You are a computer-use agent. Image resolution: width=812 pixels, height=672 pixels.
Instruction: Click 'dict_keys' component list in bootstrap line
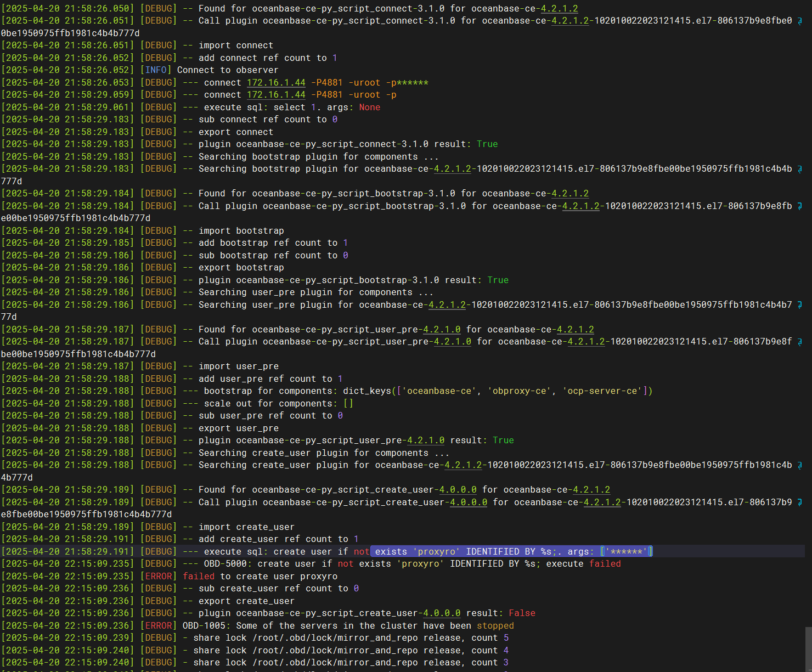[498, 391]
